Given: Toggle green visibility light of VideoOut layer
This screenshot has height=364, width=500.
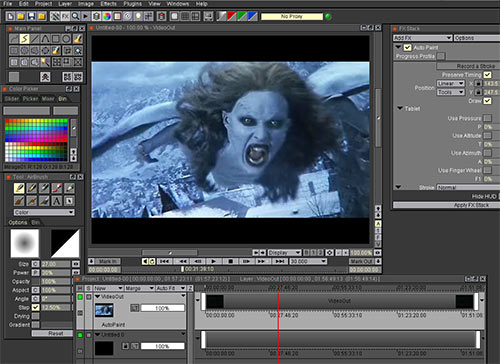Looking at the screenshot, I should (80, 297).
